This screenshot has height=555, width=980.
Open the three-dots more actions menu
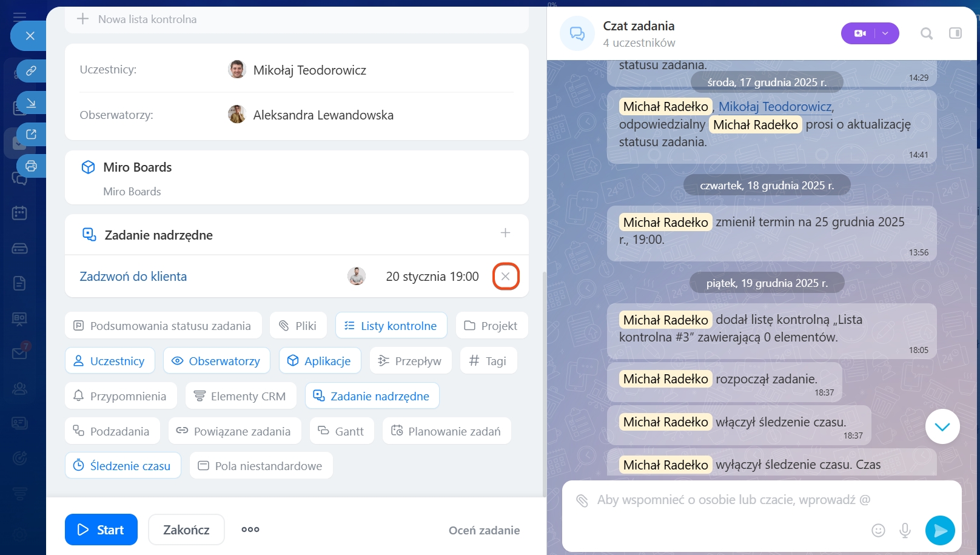click(x=250, y=530)
